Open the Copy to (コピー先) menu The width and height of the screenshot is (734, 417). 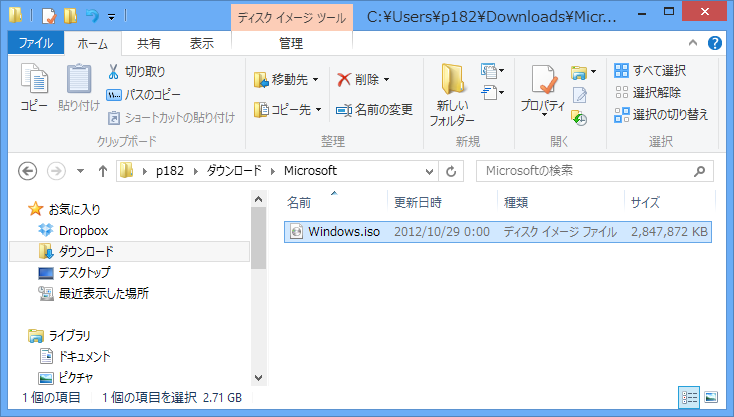tap(288, 110)
